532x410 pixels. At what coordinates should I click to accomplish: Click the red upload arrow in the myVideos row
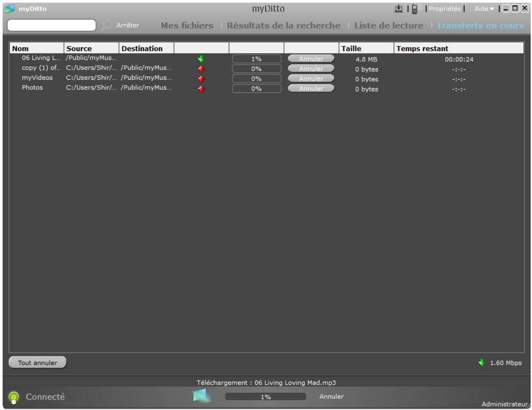pos(202,79)
